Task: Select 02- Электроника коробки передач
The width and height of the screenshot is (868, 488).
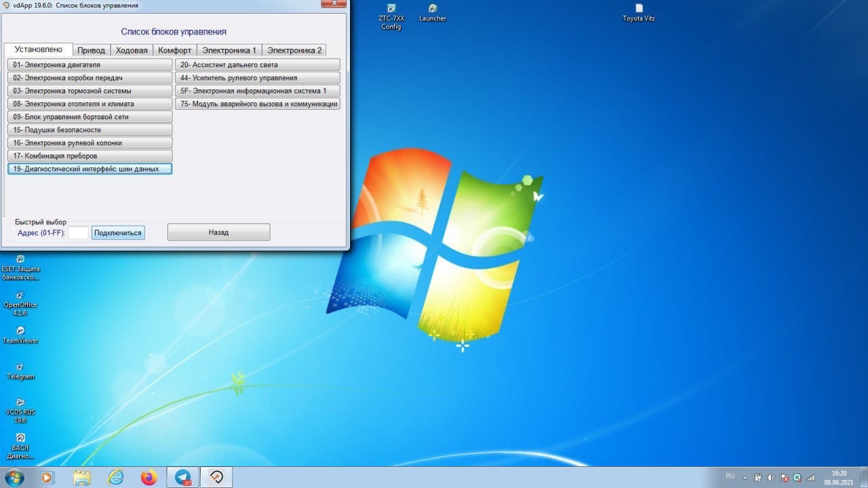Action: [x=90, y=78]
